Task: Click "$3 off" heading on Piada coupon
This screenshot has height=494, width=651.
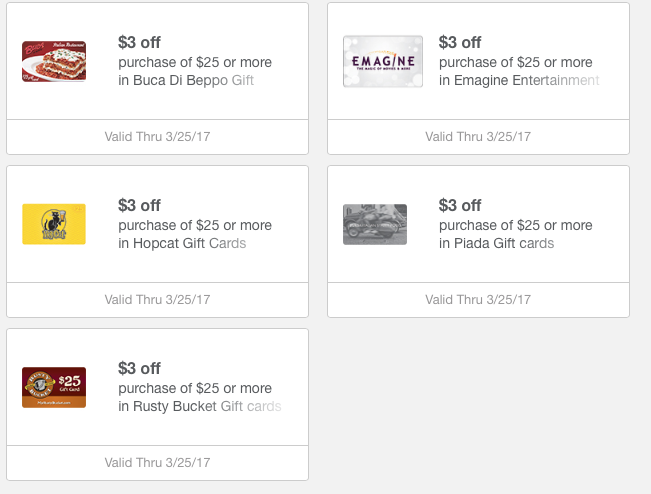Action: [x=460, y=205]
